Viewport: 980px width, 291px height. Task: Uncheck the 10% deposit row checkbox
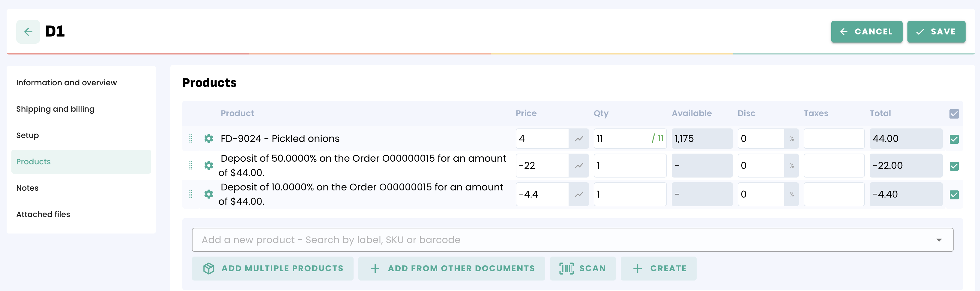[x=954, y=195]
